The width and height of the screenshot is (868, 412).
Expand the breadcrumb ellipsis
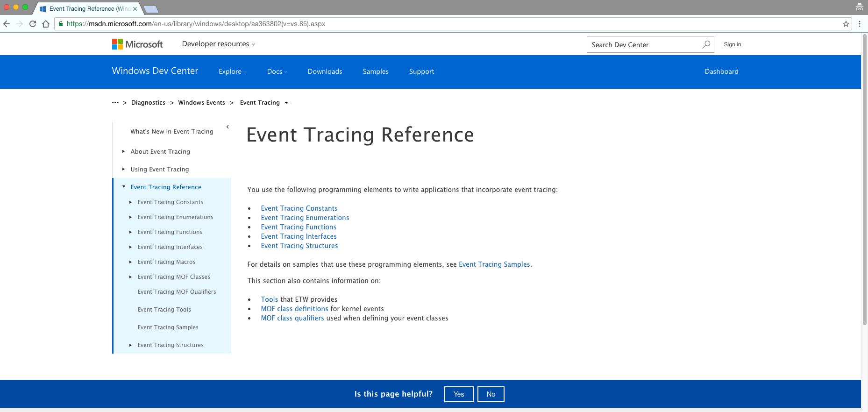coord(115,102)
